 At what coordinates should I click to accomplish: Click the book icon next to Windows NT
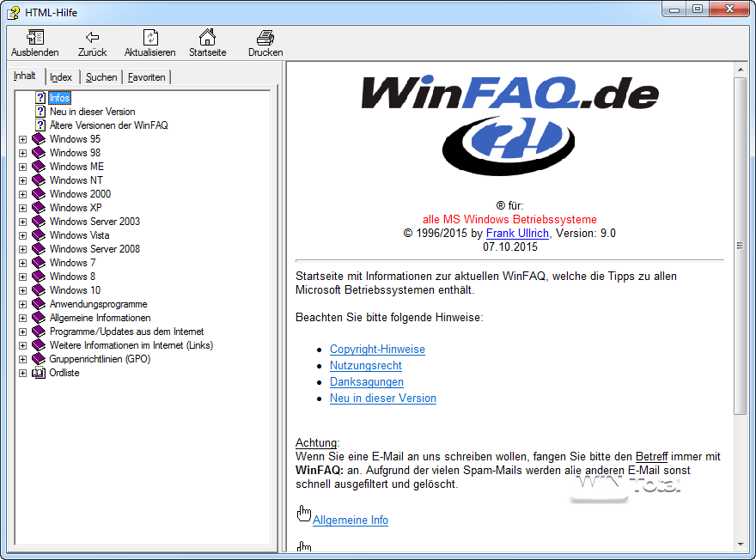[x=39, y=180]
